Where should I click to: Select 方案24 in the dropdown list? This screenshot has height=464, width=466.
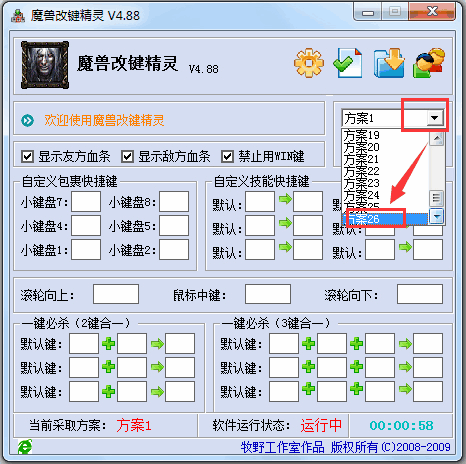(385, 195)
